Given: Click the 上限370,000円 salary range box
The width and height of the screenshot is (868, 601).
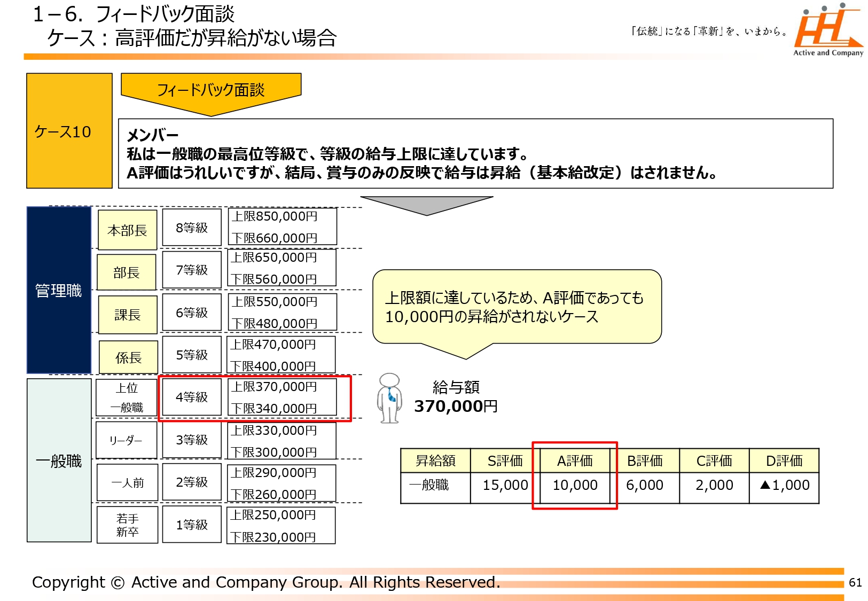Looking at the screenshot, I should [x=282, y=397].
